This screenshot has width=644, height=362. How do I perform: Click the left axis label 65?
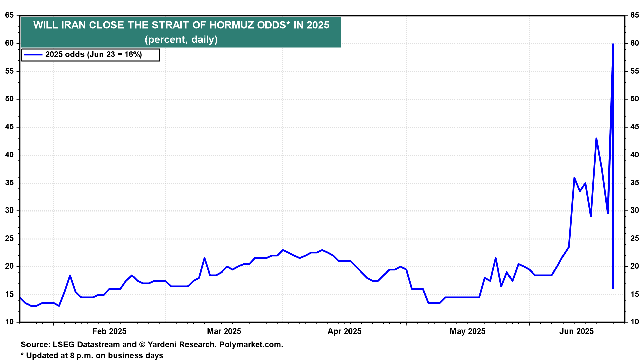coord(9,15)
